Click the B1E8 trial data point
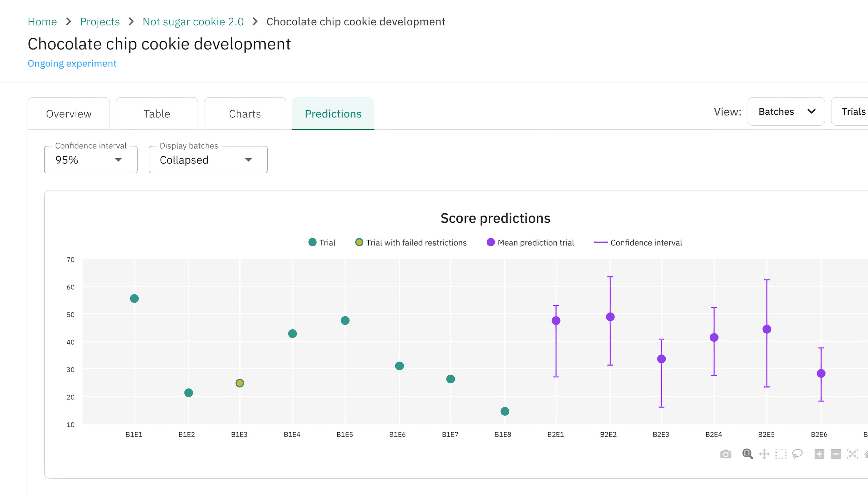The height and width of the screenshot is (495, 868). [x=505, y=411]
